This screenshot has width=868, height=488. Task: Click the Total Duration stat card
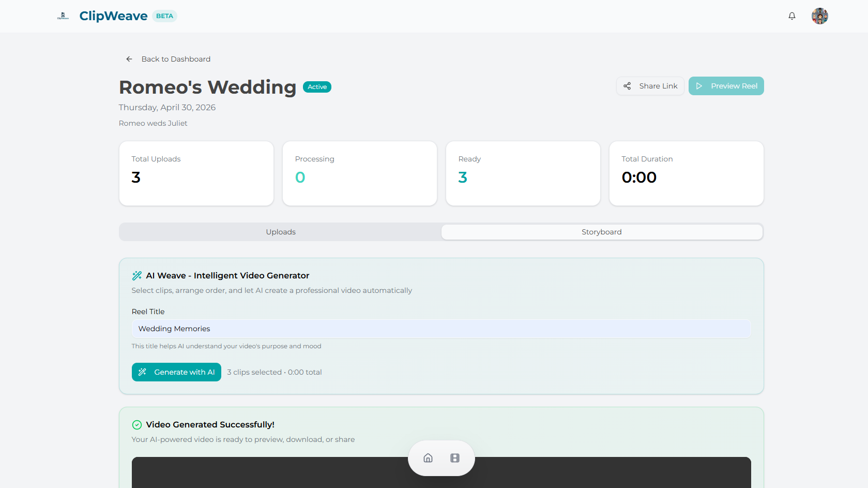pos(686,173)
